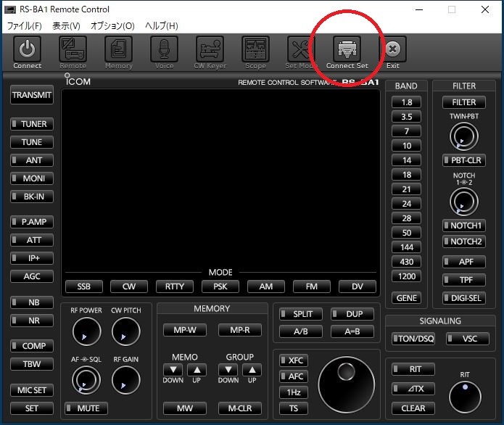
Task: Open the Memory toolbar icon
Action: tap(119, 49)
